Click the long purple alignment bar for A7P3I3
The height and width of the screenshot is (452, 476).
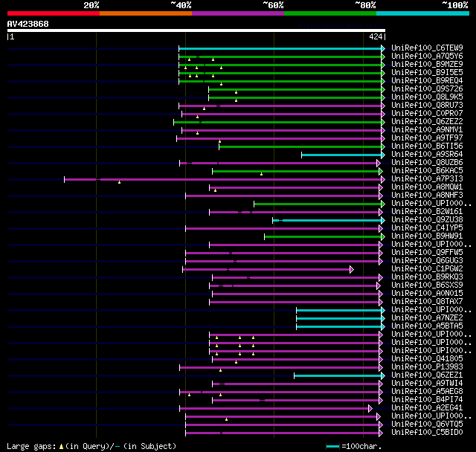pyautogui.click(x=223, y=180)
